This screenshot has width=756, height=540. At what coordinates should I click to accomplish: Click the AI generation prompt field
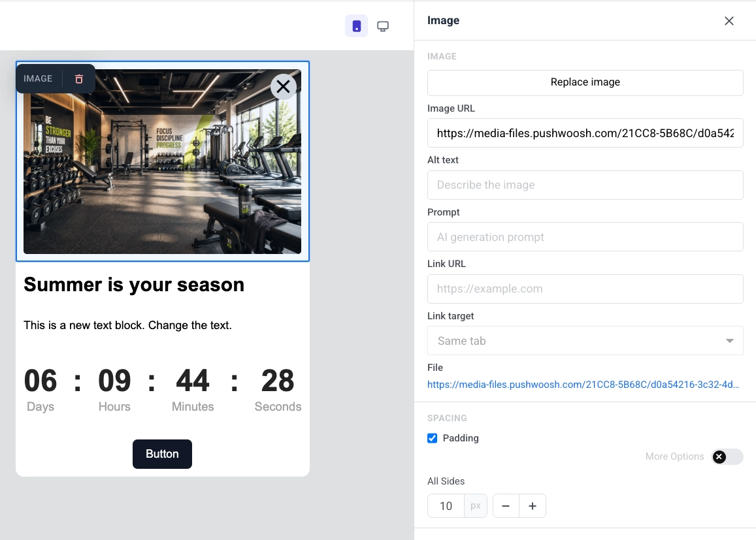[585, 237]
